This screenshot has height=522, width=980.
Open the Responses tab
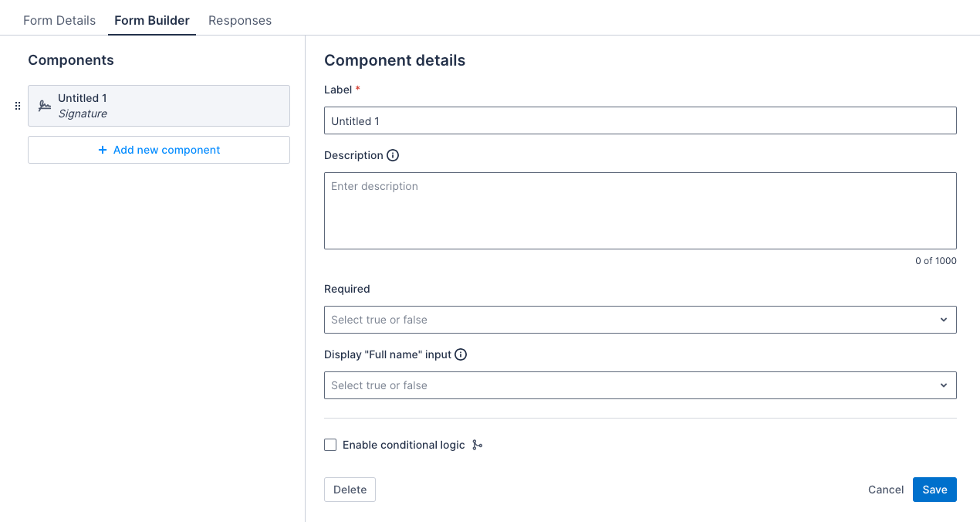[240, 20]
